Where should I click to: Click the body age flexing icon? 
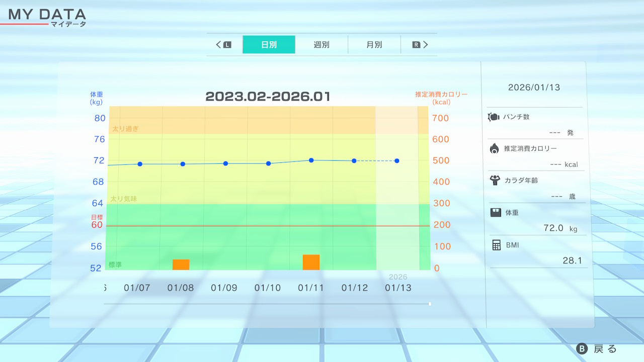tap(494, 180)
